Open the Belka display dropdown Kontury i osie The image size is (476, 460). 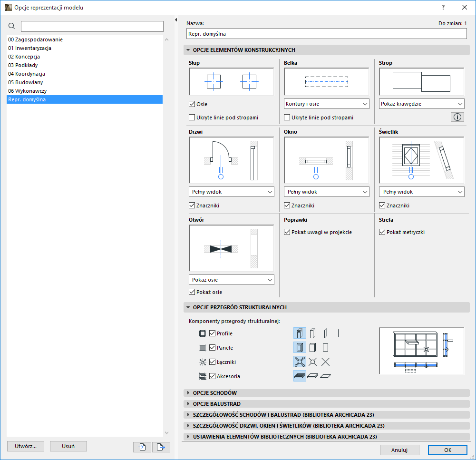326,103
